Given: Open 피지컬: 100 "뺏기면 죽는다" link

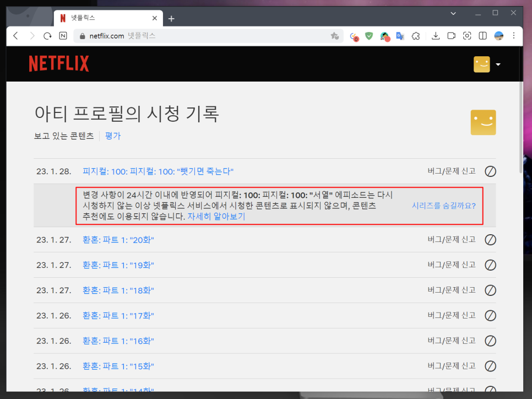Looking at the screenshot, I should 158,171.
